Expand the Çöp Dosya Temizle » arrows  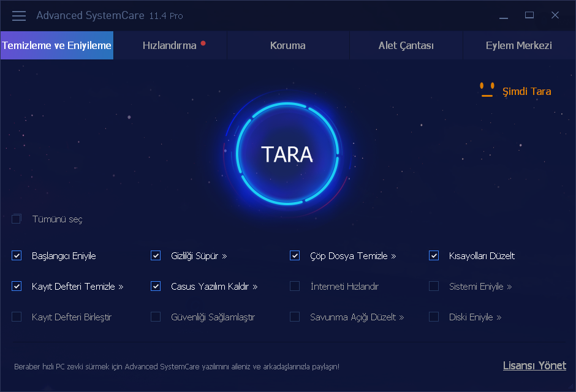(393, 256)
